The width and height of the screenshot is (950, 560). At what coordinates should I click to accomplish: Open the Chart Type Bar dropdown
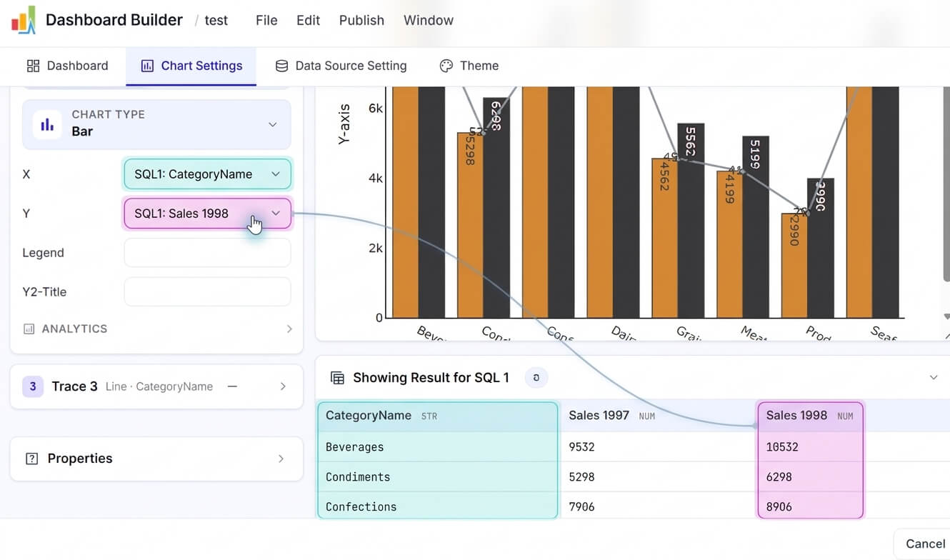pyautogui.click(x=156, y=124)
